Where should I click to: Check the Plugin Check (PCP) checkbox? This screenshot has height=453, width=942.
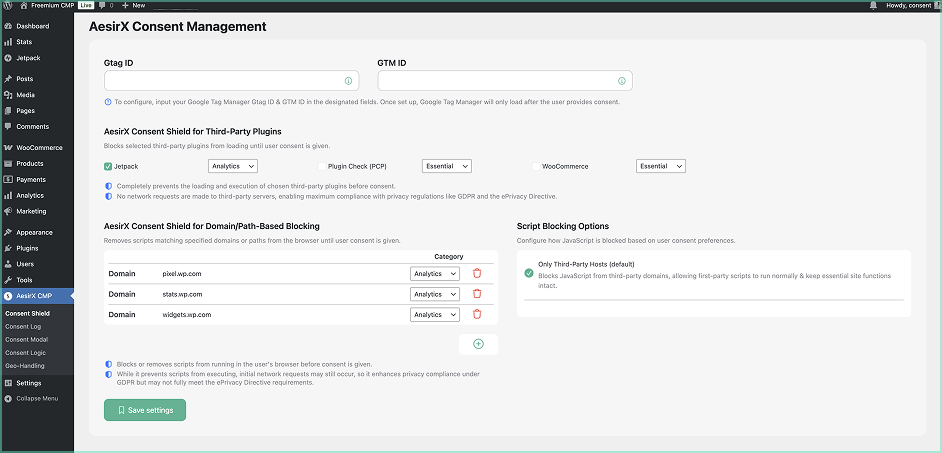pos(322,166)
